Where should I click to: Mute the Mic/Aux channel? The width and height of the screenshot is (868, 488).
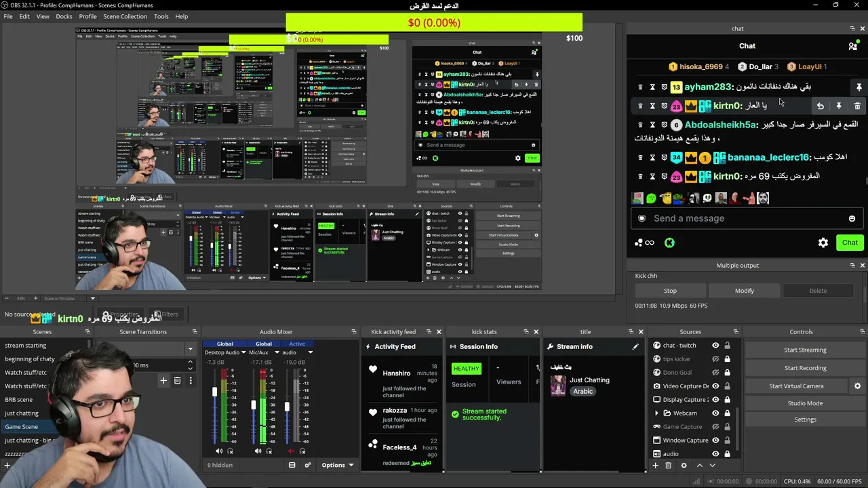pos(258,451)
